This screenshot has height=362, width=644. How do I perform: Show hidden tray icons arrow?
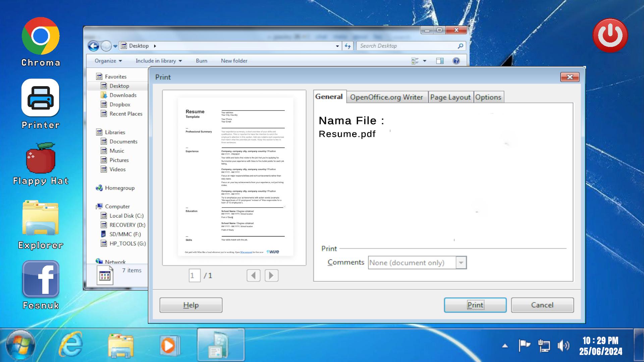[505, 346]
